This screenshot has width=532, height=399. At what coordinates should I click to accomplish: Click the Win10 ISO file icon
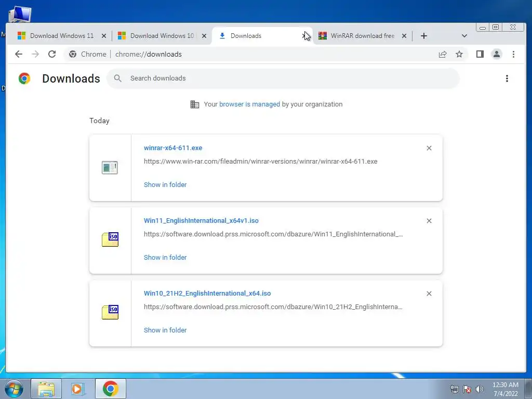tap(110, 312)
